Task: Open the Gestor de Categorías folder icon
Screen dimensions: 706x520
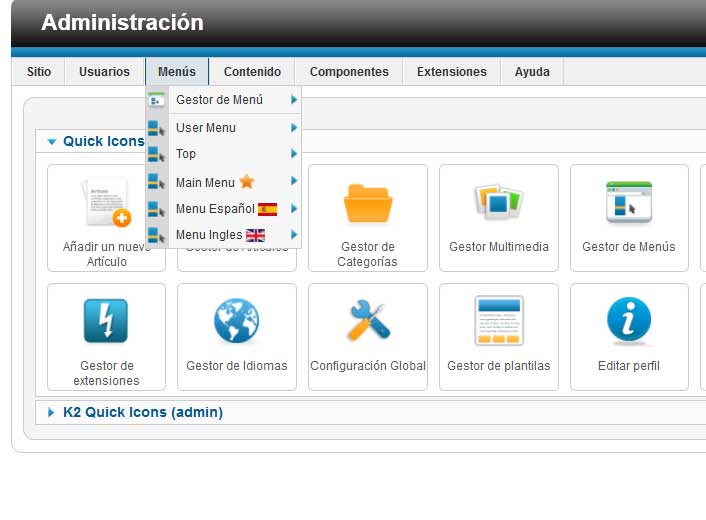Action: (x=368, y=203)
